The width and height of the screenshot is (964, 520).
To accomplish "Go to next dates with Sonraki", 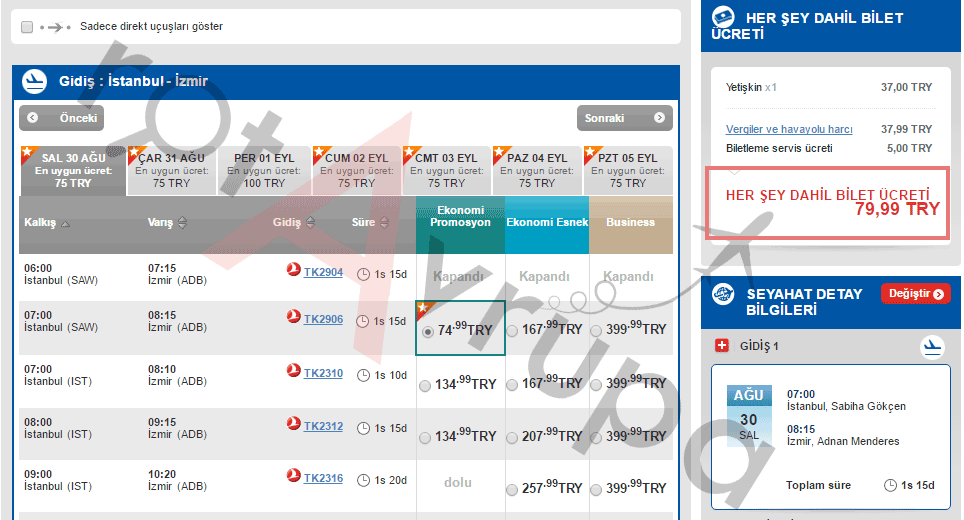I will 624,118.
